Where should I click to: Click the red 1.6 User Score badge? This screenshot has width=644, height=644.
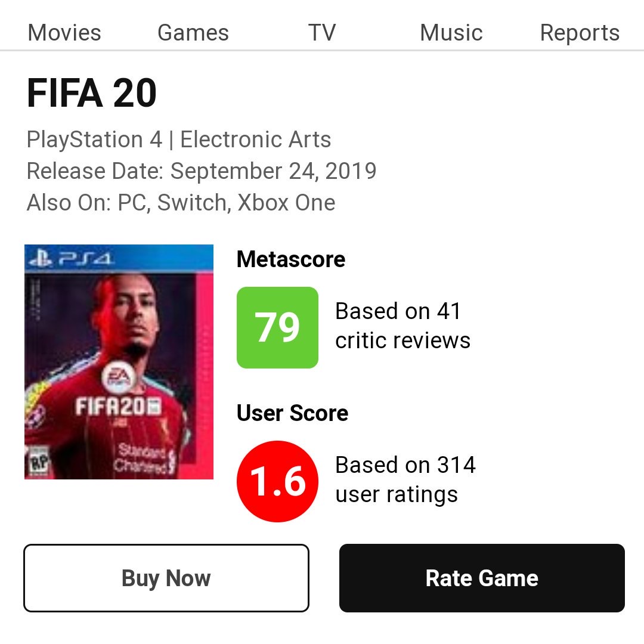(x=277, y=481)
